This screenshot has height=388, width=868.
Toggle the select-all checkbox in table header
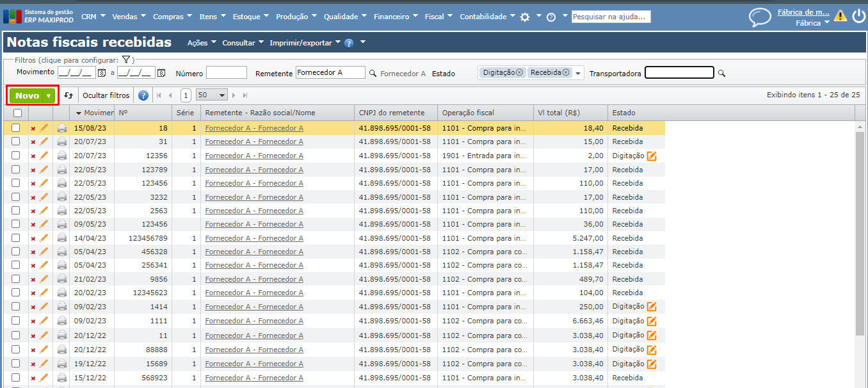coord(17,113)
